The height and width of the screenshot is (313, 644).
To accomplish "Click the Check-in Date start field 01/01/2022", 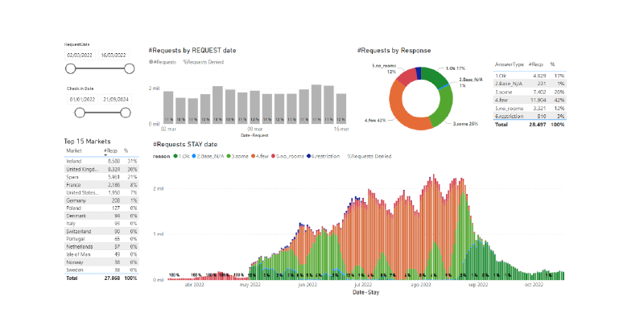I will coord(83,100).
